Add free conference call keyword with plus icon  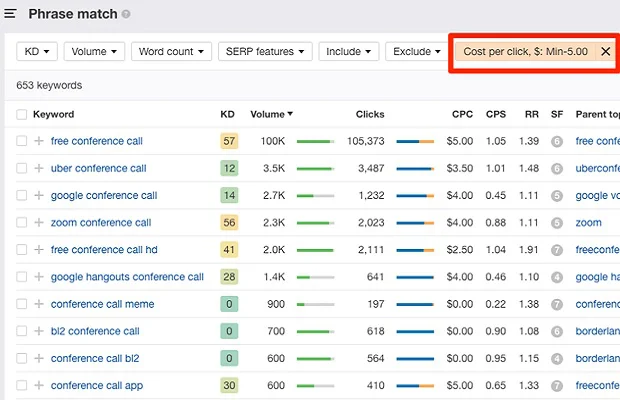pos(39,142)
